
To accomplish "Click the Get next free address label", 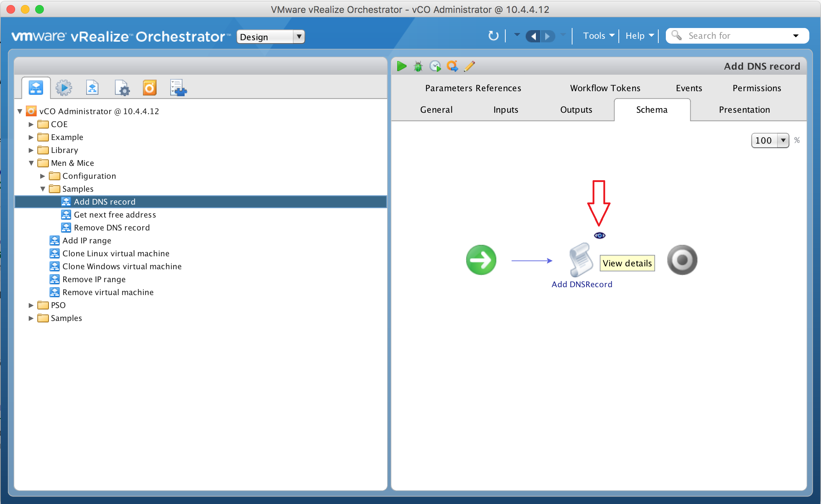I will [115, 215].
